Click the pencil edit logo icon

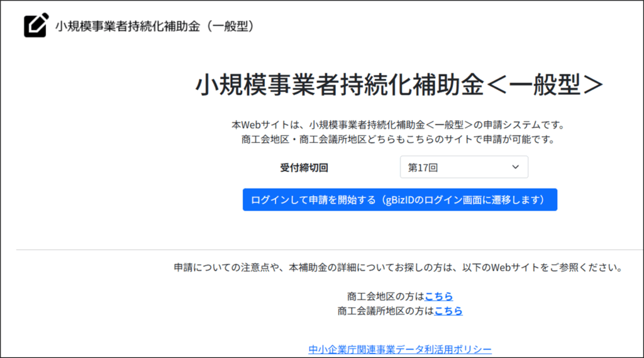pyautogui.click(x=36, y=25)
